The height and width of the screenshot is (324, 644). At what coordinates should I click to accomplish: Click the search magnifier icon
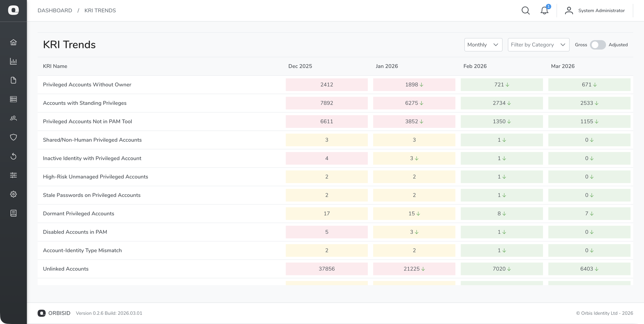525,10
